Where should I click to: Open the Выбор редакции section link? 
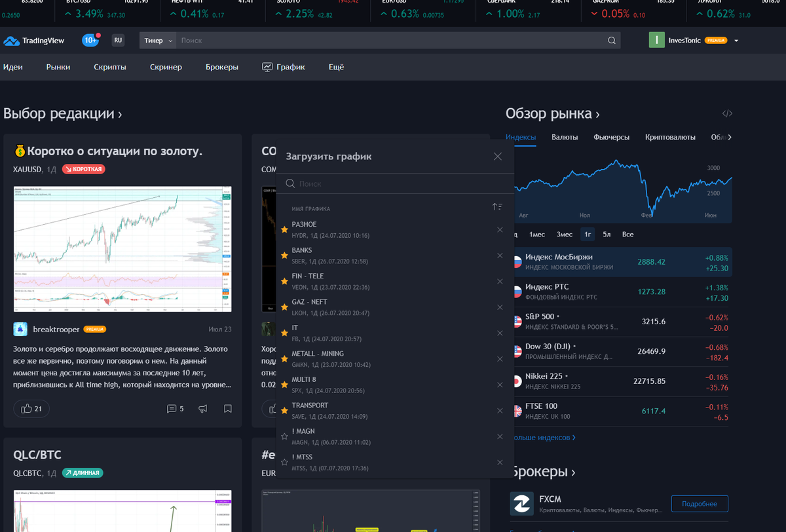[62, 113]
